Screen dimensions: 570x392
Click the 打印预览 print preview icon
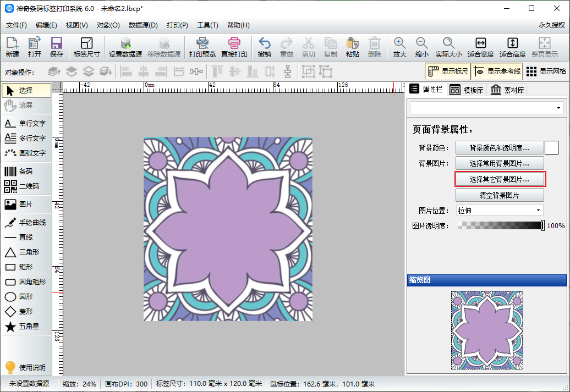tap(202, 47)
